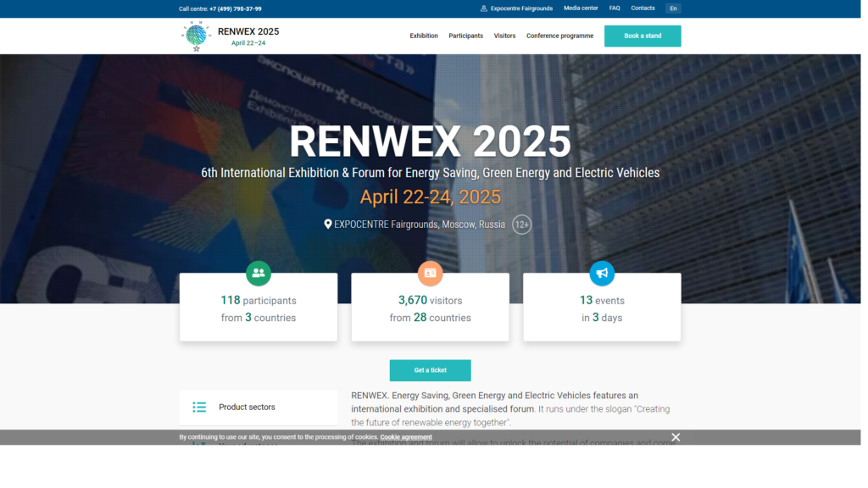Close the cookie consent banner
868x488 pixels.
[676, 437]
